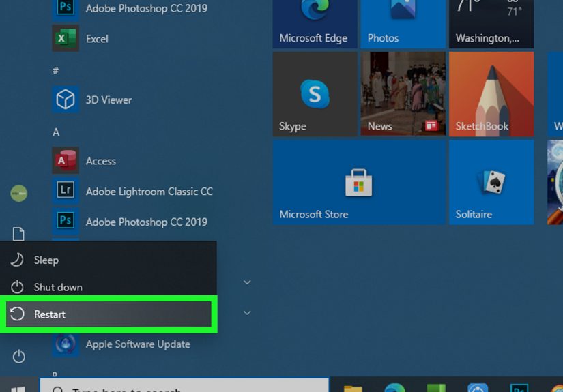Click the Windows Start button
The height and width of the screenshot is (392, 563).
[x=18, y=386]
